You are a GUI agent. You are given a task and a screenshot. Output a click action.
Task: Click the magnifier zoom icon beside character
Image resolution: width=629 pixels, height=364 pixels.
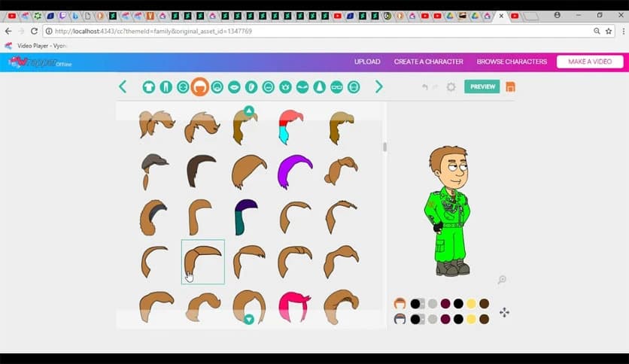pyautogui.click(x=502, y=280)
